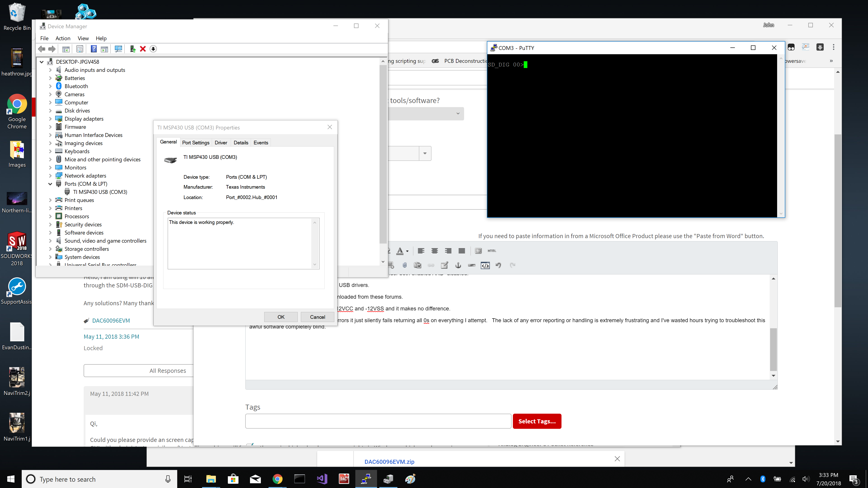The width and height of the screenshot is (868, 488).
Task: Open Help menu in Device Manager
Action: (x=101, y=38)
